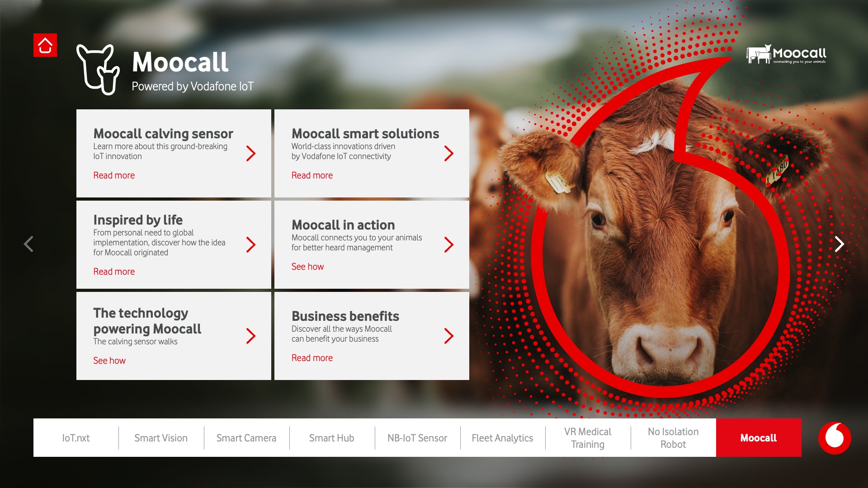Click the right arrow on Moocall calving sensor
The image size is (868, 488).
click(252, 153)
